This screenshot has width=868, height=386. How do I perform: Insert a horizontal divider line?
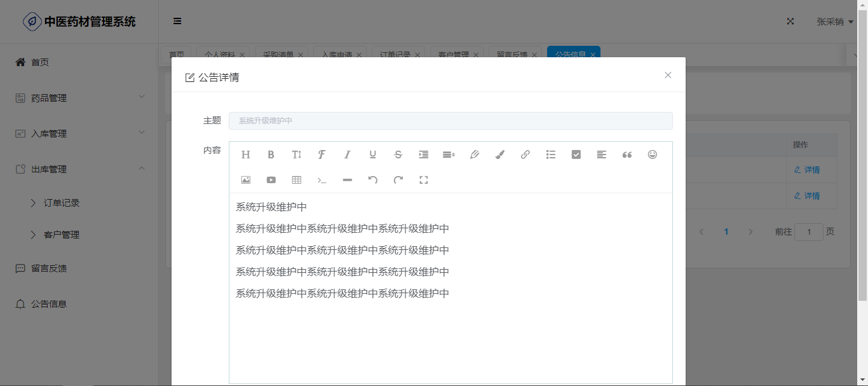coord(348,180)
